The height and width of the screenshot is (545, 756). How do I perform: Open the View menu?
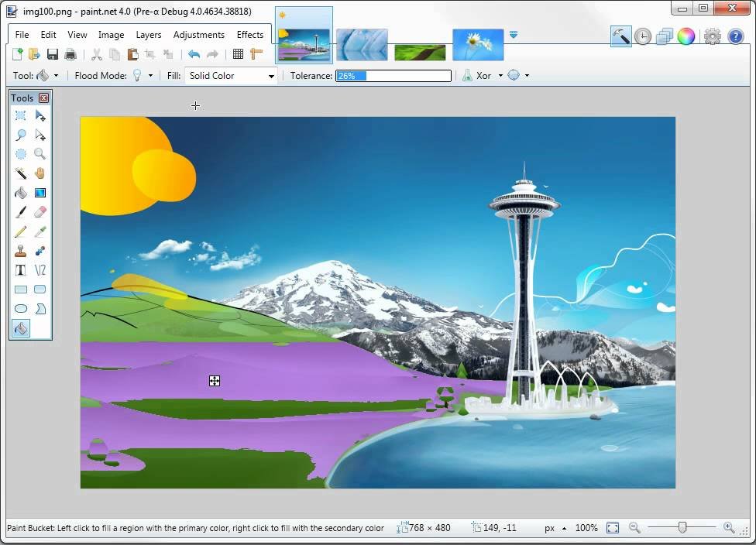click(x=77, y=35)
